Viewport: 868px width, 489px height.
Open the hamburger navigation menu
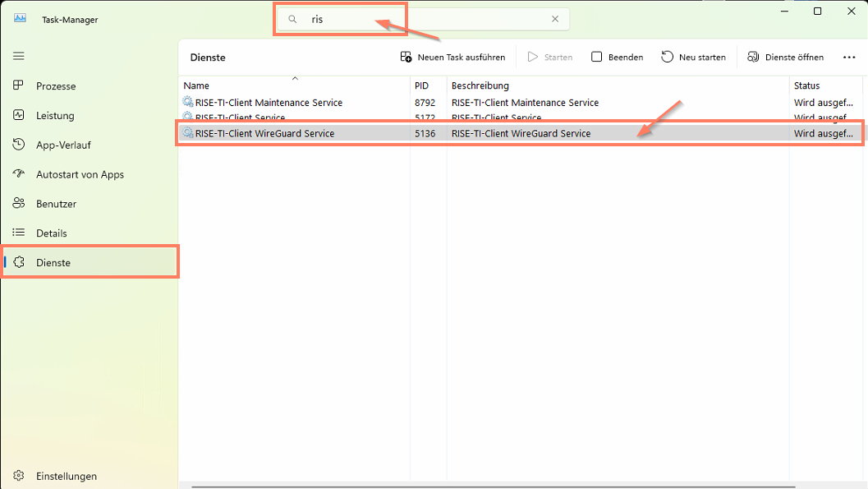(18, 56)
